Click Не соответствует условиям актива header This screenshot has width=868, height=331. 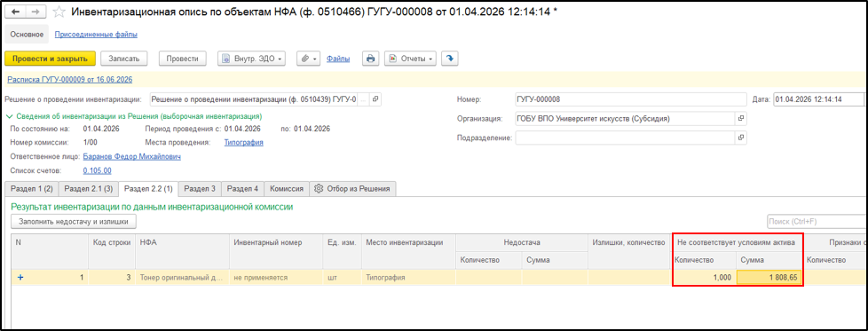tap(737, 242)
